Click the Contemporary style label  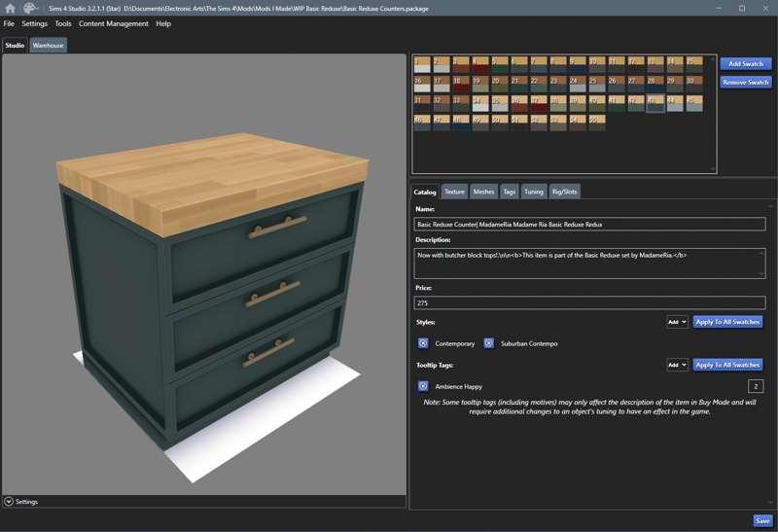point(454,343)
